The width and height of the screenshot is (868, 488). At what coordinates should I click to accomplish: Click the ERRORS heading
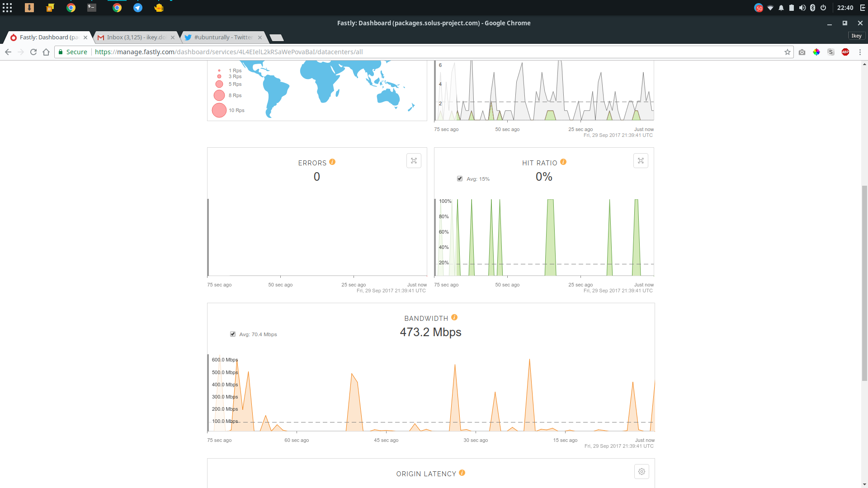coord(312,163)
